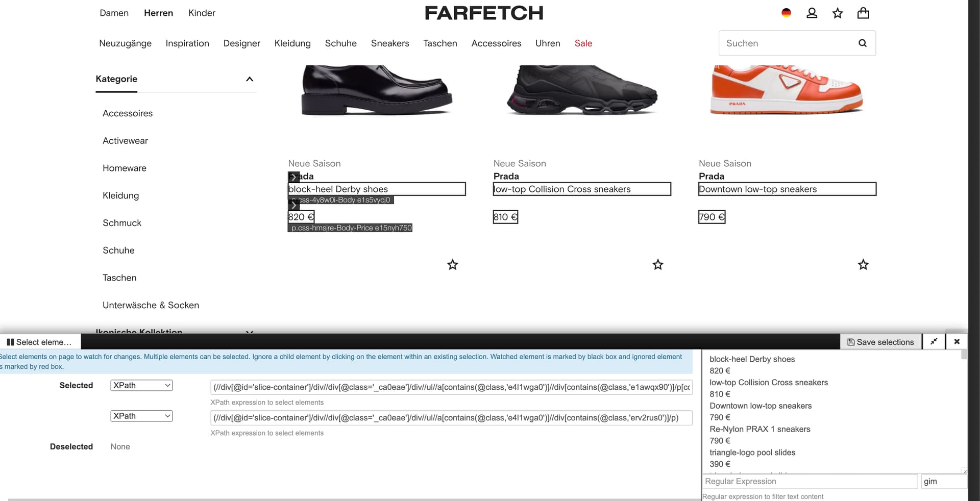Open Uhren menu

pos(548,43)
